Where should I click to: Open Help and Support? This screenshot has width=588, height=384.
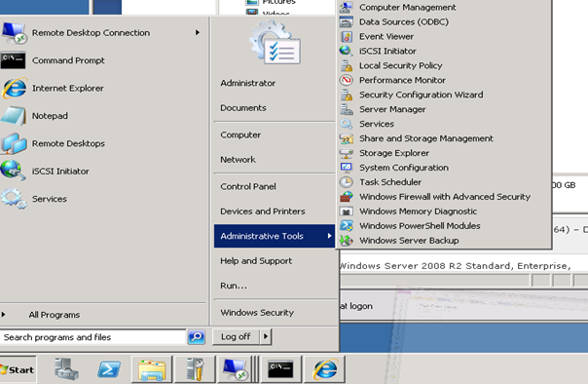(256, 261)
